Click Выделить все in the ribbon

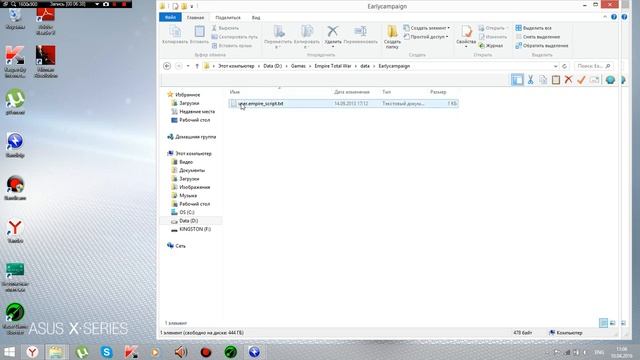(533, 28)
